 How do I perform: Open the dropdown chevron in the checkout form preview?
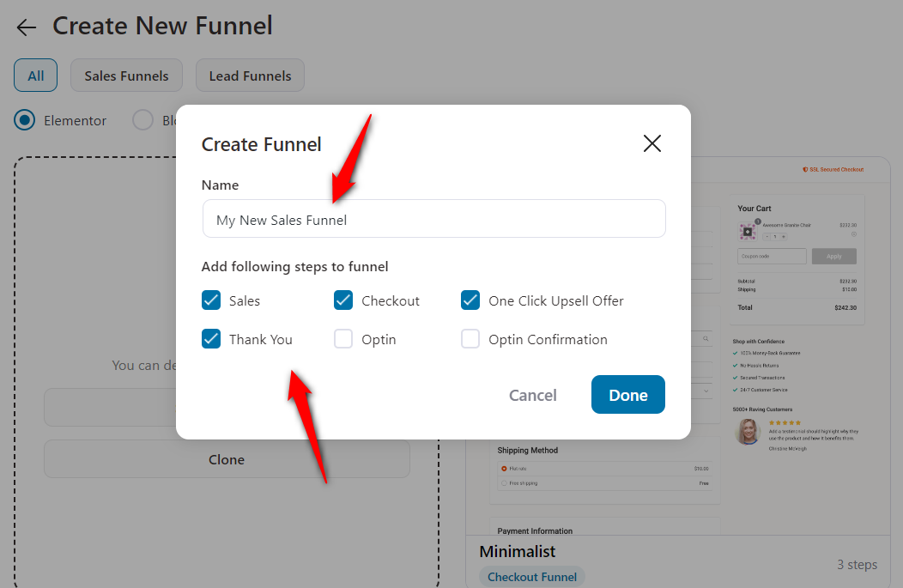point(706,391)
